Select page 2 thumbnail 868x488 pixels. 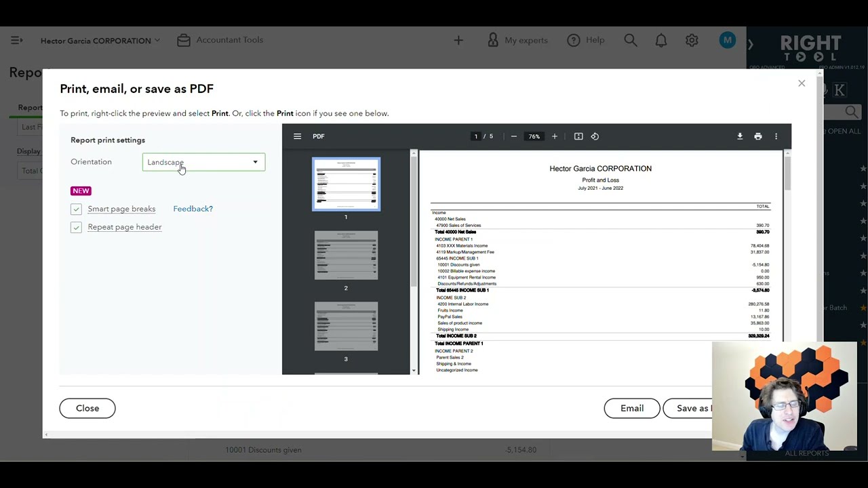coord(346,256)
